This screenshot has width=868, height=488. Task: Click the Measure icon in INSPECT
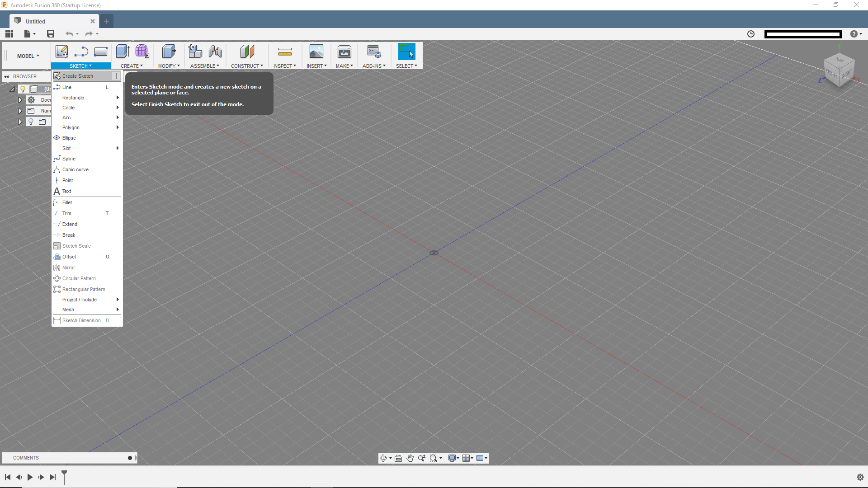285,52
